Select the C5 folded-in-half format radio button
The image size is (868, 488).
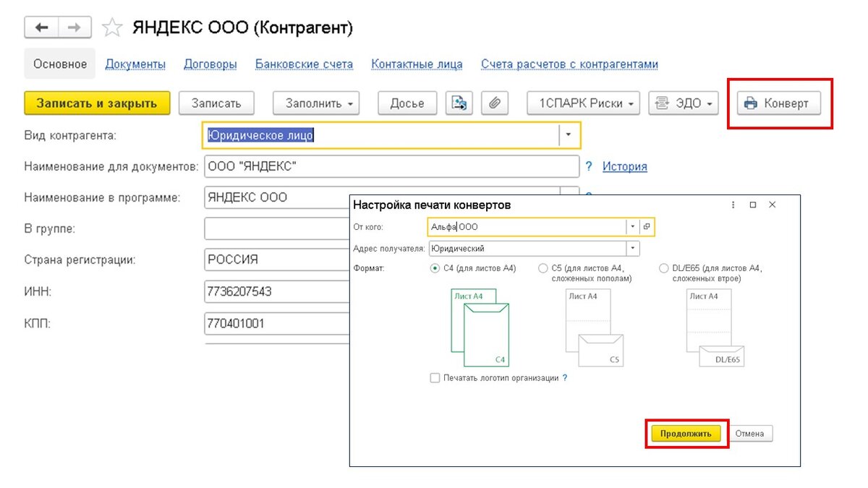pos(543,268)
